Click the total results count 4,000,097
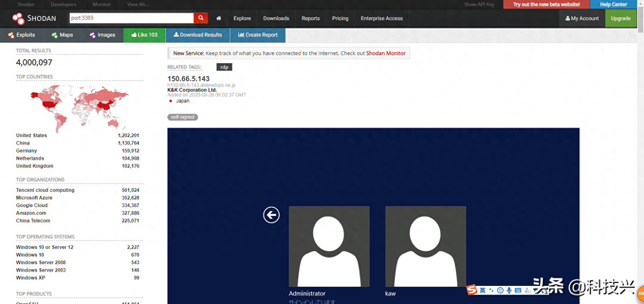Image resolution: width=644 pixels, height=304 pixels. (x=34, y=62)
